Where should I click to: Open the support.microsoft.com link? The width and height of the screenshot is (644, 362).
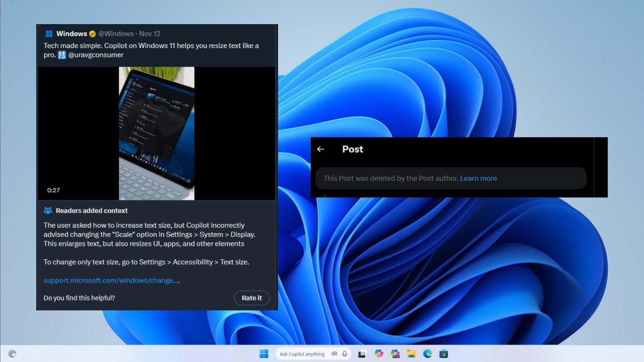pos(110,280)
